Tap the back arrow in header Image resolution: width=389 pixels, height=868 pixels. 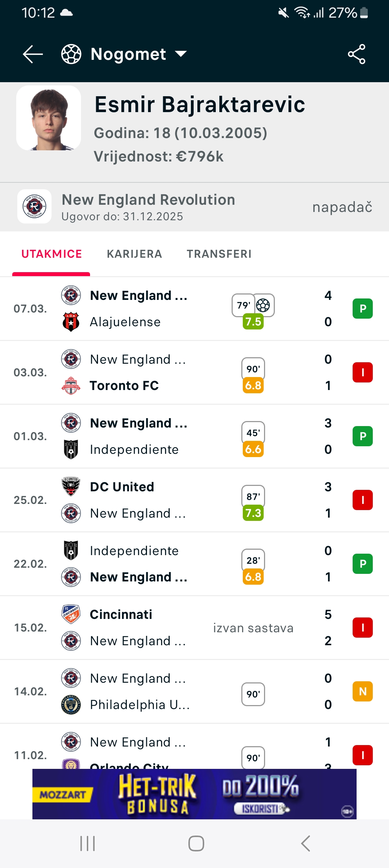(x=33, y=54)
